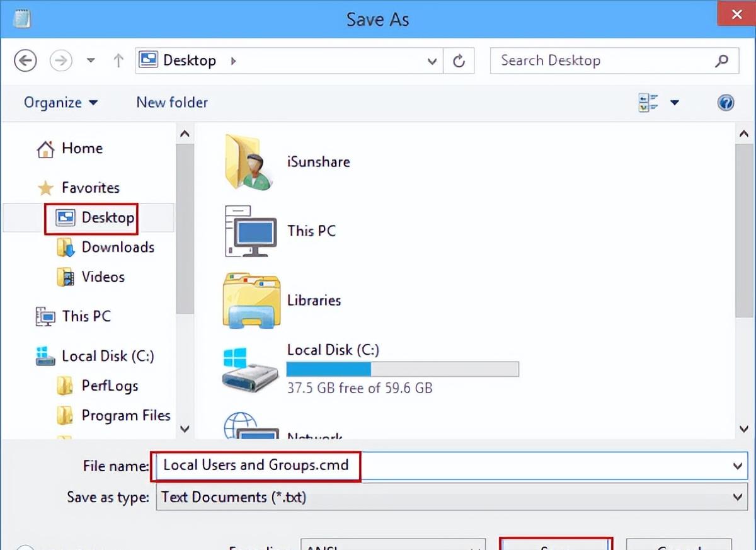Open the File name dropdown arrow
The width and height of the screenshot is (756, 550).
(x=738, y=466)
